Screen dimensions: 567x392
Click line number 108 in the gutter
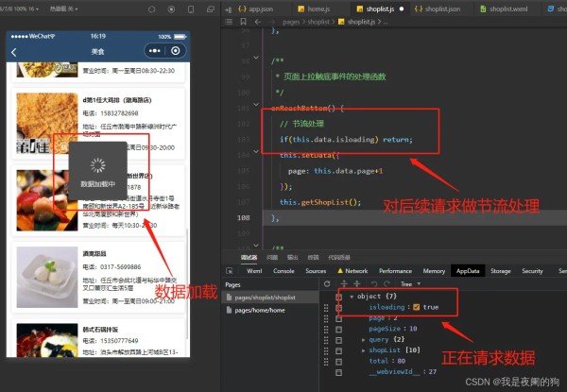click(x=244, y=217)
